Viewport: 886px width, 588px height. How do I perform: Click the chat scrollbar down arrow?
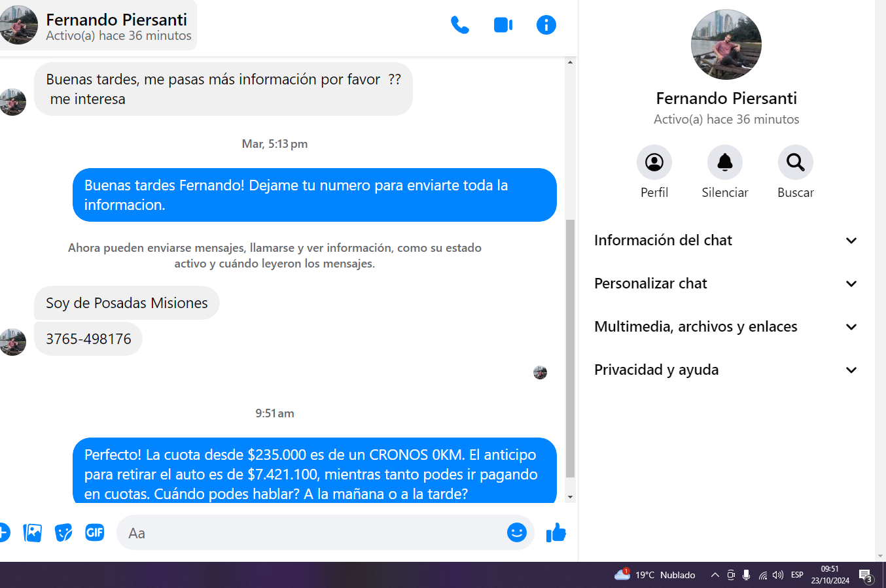click(570, 497)
